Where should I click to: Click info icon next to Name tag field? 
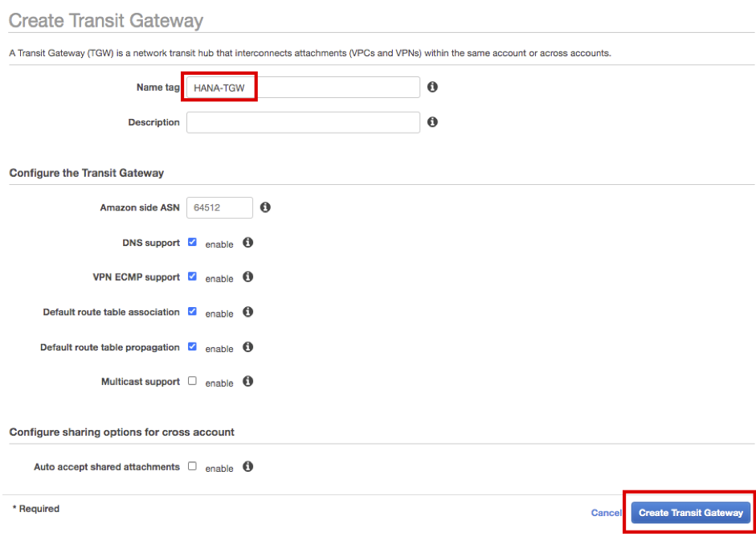point(432,87)
